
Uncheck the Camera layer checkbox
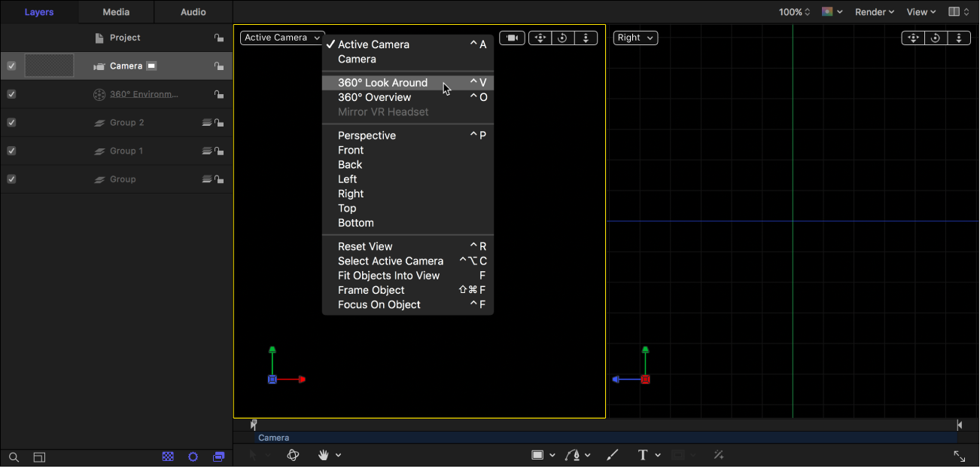[11, 66]
